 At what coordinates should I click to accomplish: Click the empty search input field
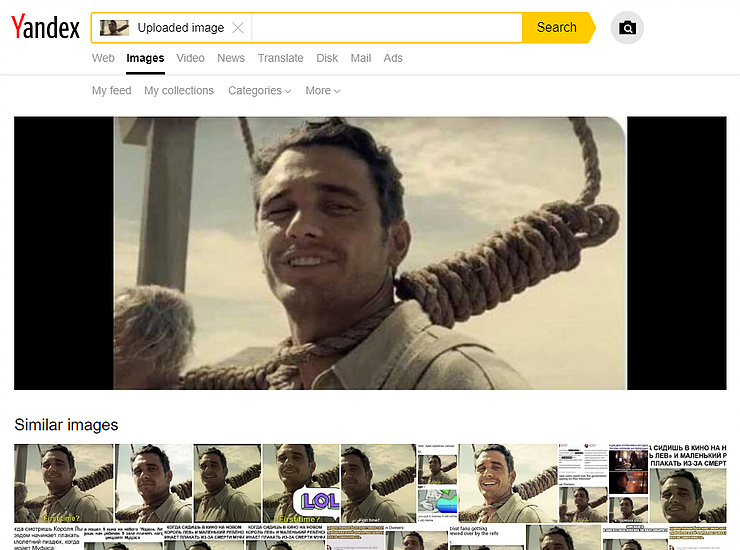click(385, 28)
